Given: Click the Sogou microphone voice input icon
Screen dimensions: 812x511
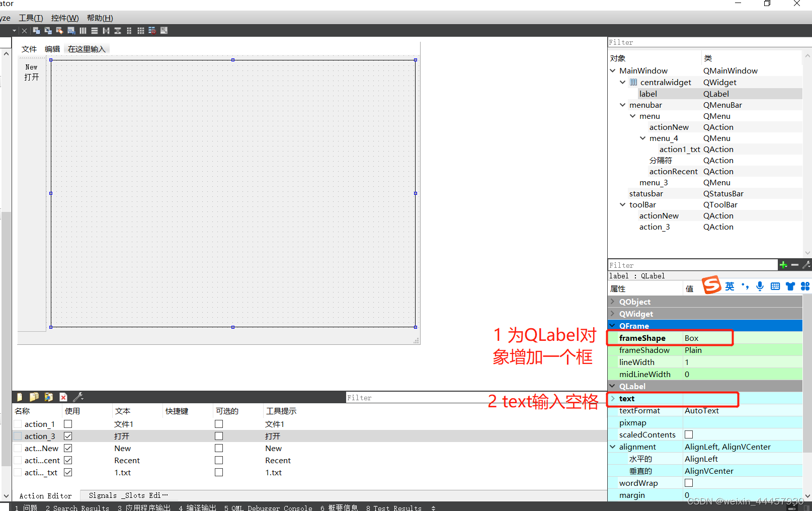Looking at the screenshot, I should [760, 286].
